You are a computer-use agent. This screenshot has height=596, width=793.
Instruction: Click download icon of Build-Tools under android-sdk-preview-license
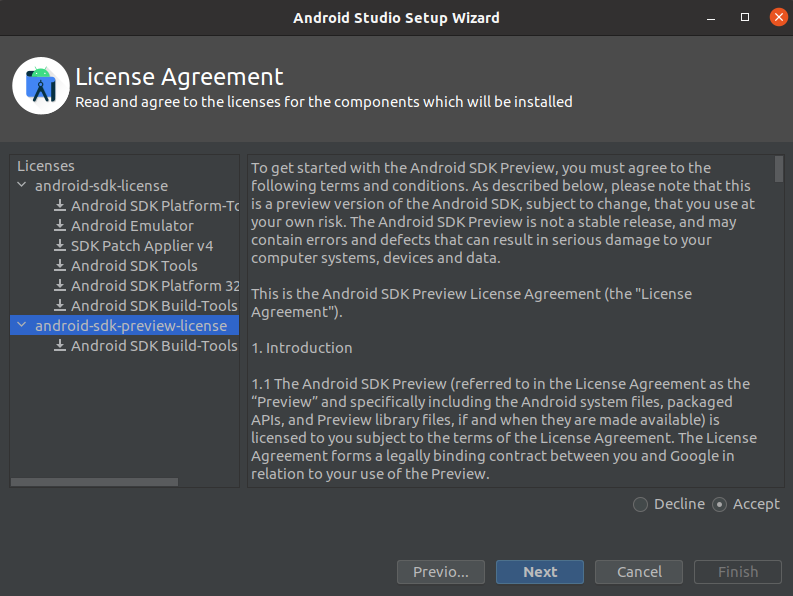coord(60,345)
